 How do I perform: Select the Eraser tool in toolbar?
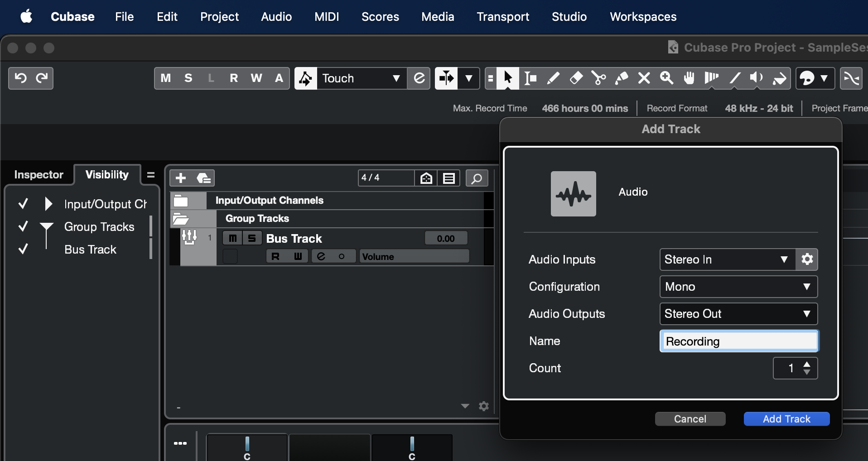pos(576,78)
